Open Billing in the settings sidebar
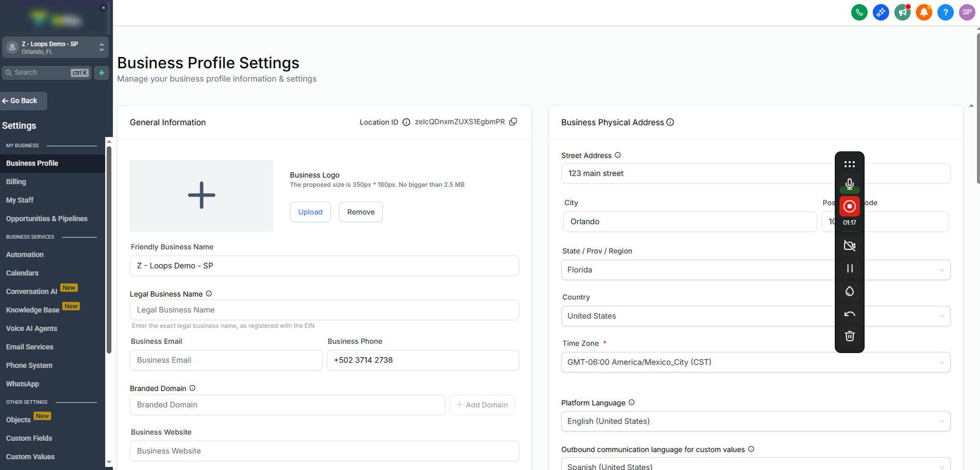This screenshot has width=980, height=470. pos(16,182)
